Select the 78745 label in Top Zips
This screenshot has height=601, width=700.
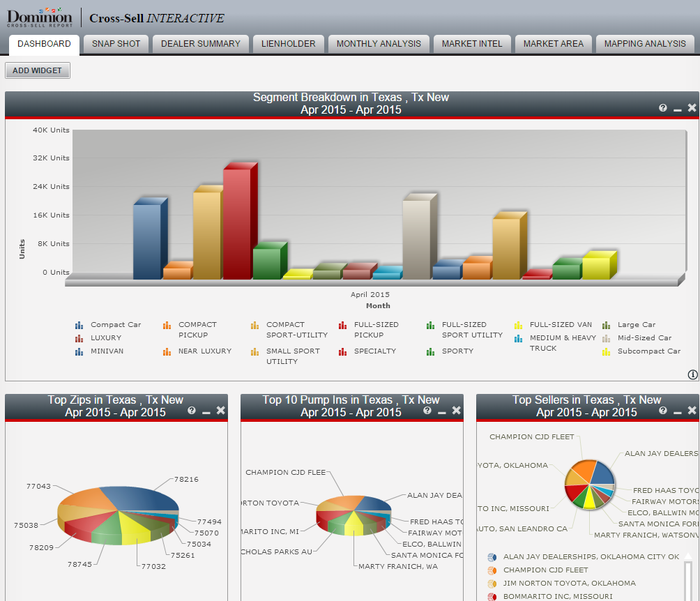pyautogui.click(x=80, y=564)
